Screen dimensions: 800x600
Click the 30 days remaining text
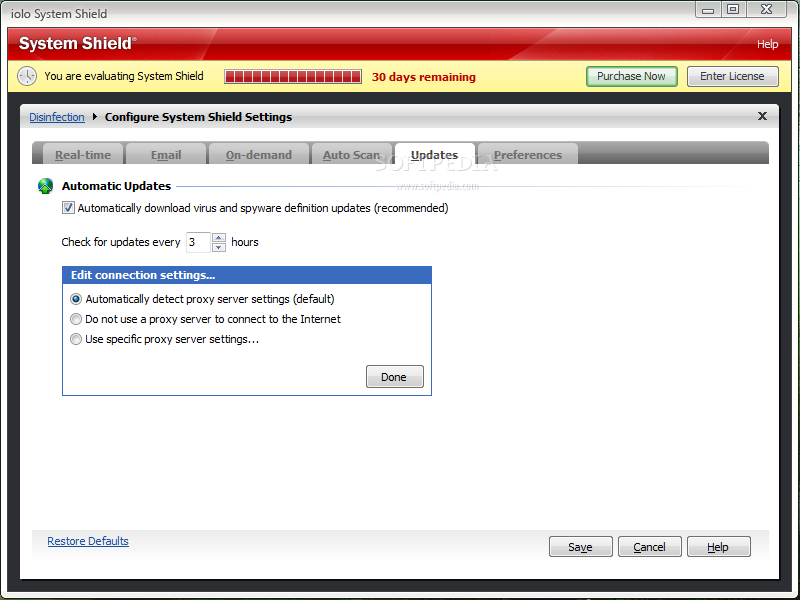tap(423, 77)
